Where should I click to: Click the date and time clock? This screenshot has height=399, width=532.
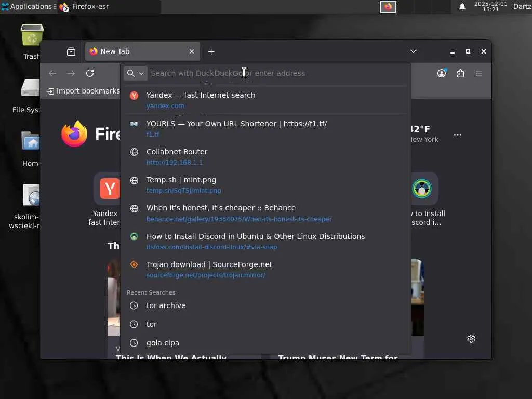[490, 6]
